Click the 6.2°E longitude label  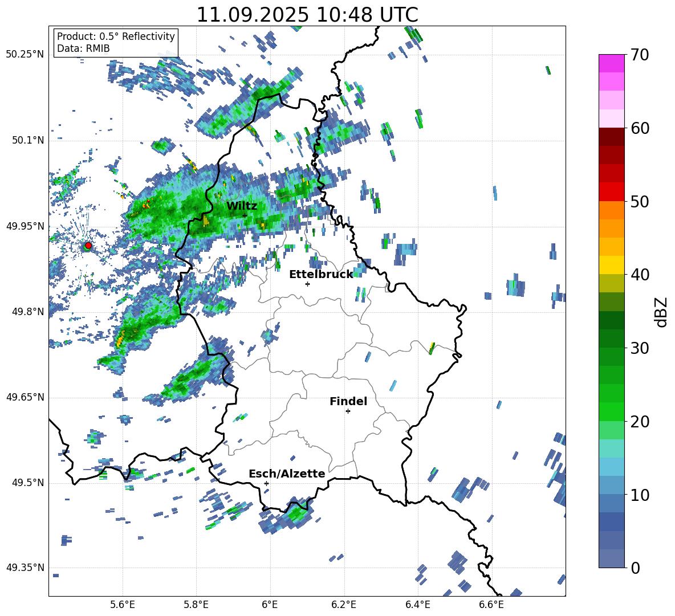click(344, 605)
